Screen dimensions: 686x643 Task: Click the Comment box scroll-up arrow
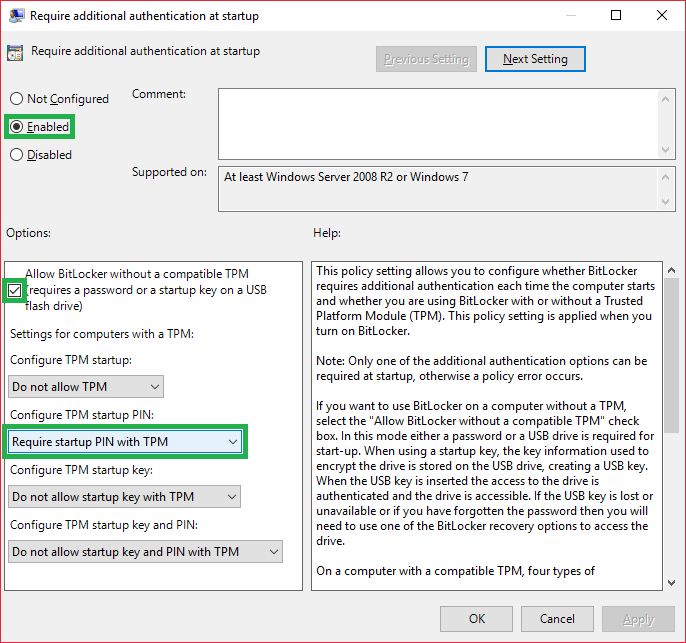pyautogui.click(x=665, y=99)
